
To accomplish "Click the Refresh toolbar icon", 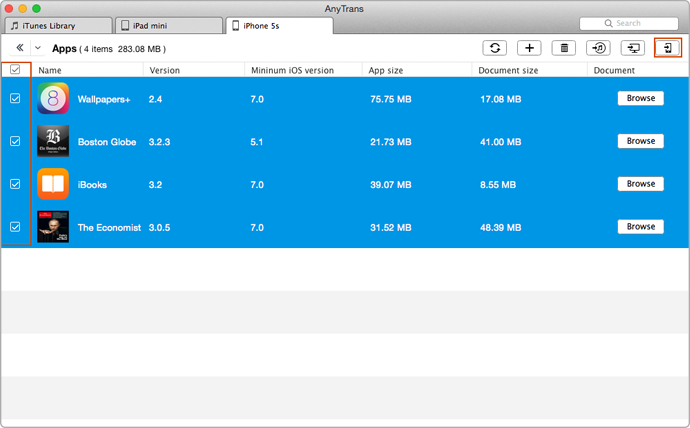I will tap(495, 48).
